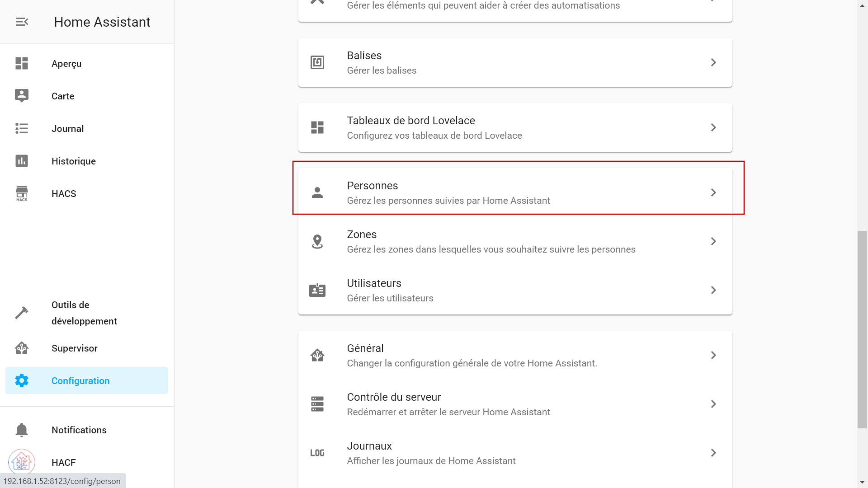Open HACS in the sidebar
This screenshot has width=868, height=488.
(x=87, y=193)
